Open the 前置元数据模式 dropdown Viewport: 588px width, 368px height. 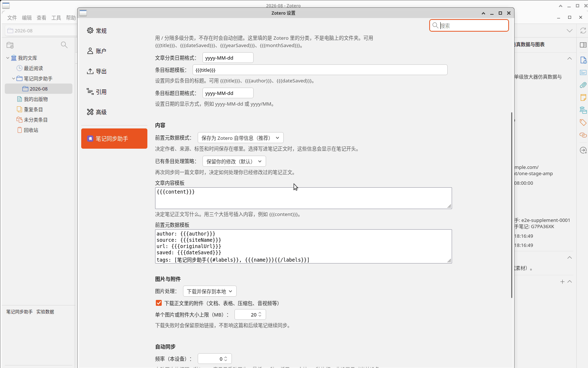click(241, 138)
